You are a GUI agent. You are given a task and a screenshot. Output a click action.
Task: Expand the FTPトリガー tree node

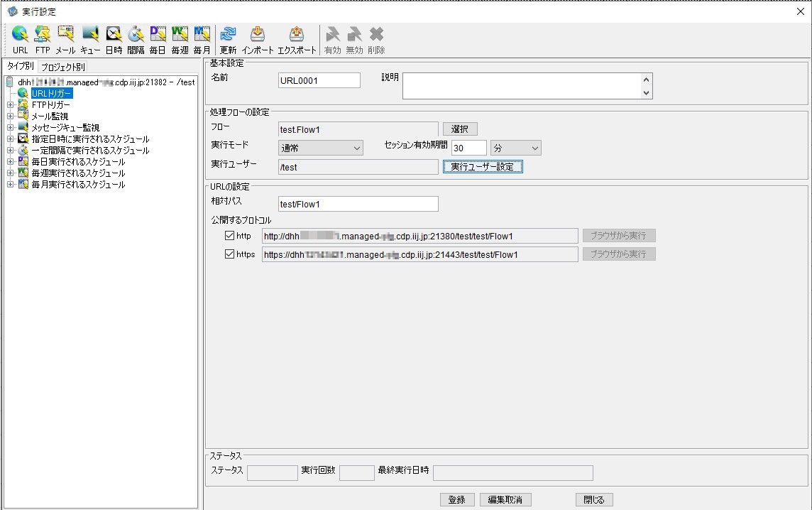pos(10,105)
